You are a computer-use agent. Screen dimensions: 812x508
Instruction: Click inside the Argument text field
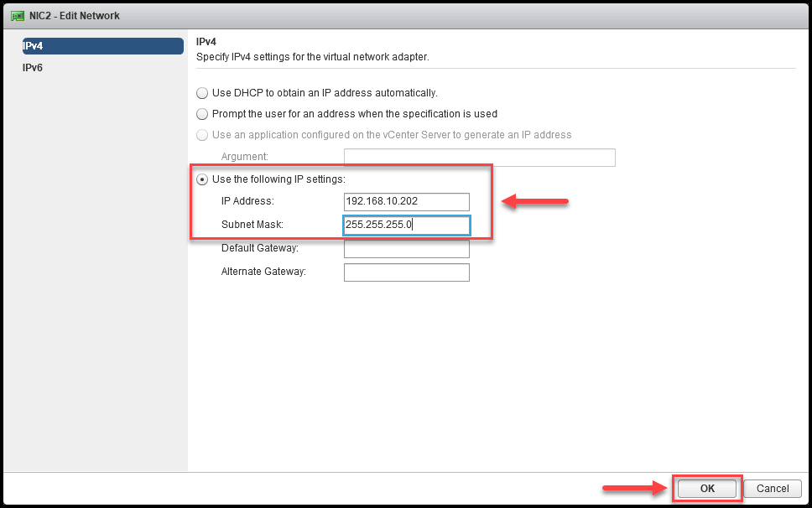pos(480,158)
